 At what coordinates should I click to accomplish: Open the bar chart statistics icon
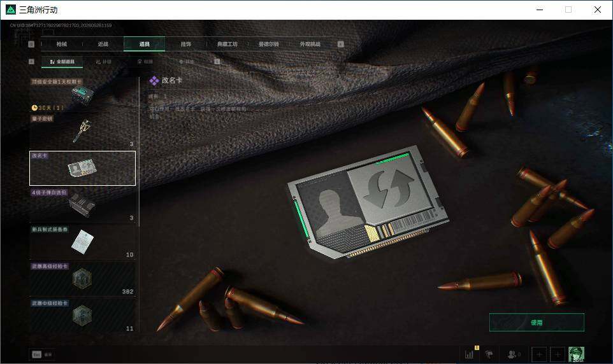pos(469,354)
